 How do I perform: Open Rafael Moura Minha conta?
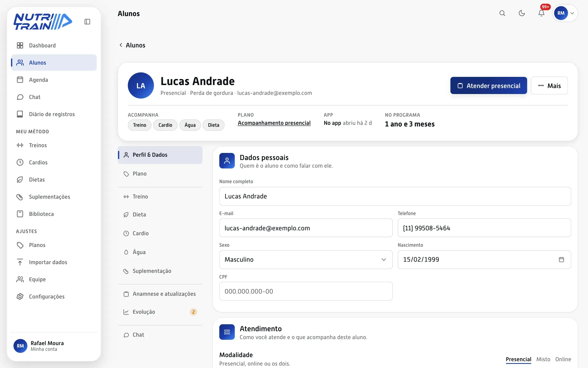(x=54, y=346)
